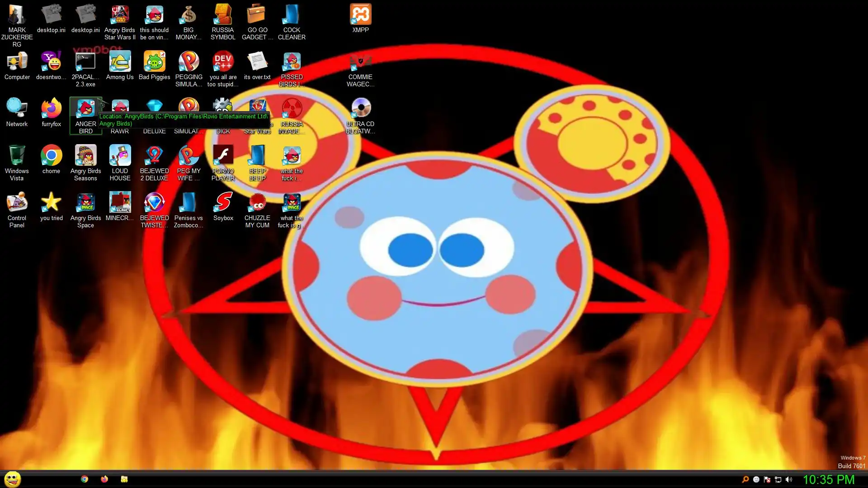The width and height of the screenshot is (868, 488).
Task: Click the 10:35 PM taskbar clock
Action: [828, 479]
